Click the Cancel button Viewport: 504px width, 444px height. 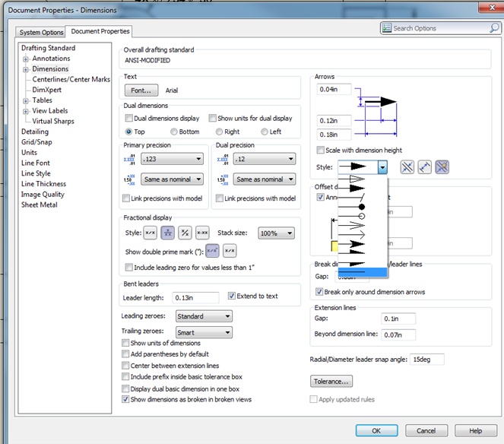pos(426,430)
